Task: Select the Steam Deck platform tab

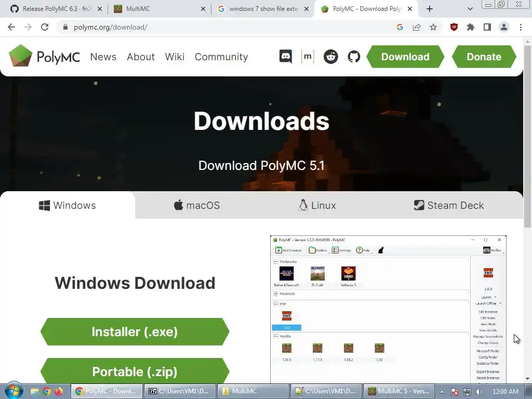Action: 448,205
